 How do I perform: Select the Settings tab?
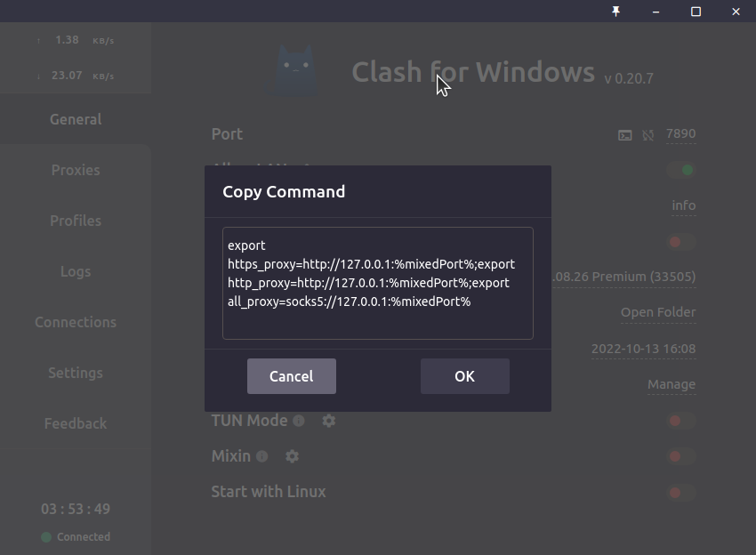click(76, 373)
